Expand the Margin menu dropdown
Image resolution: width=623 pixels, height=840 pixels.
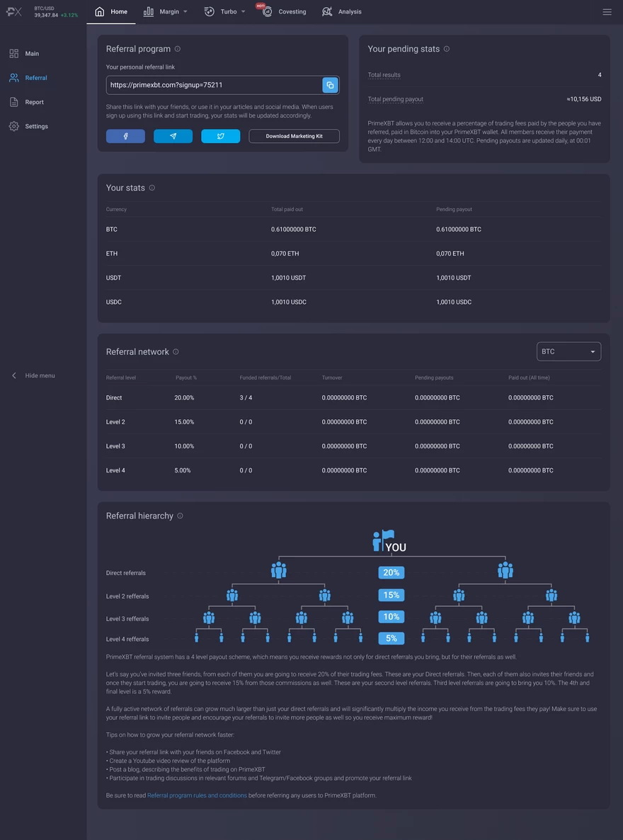[166, 12]
